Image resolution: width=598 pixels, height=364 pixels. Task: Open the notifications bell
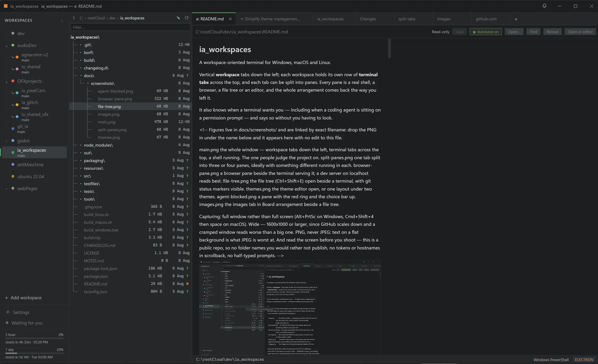544,6
